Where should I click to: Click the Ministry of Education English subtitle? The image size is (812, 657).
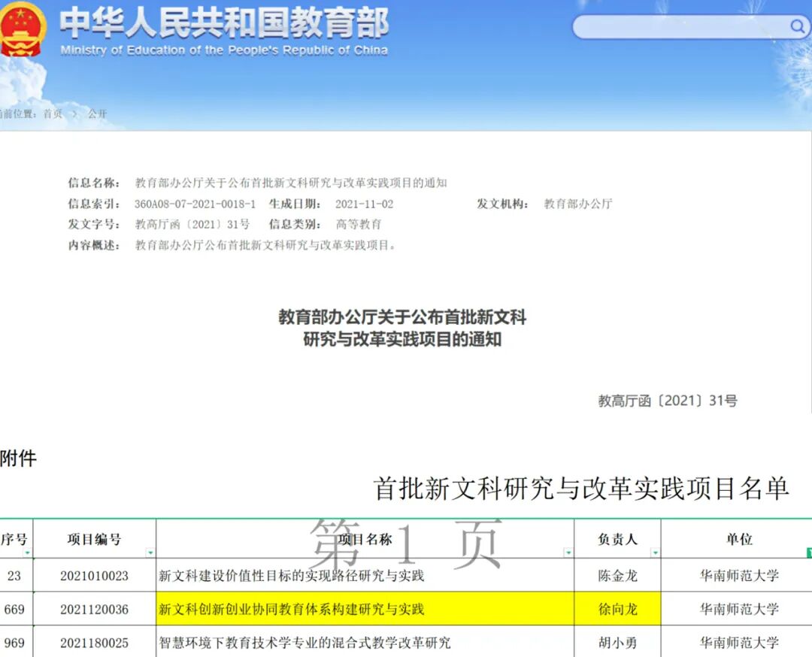coord(224,50)
